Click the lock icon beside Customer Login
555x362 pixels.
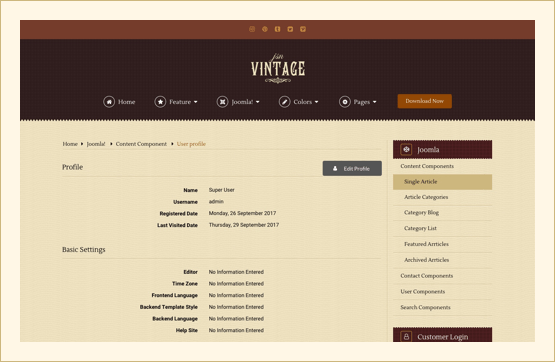[x=406, y=336]
